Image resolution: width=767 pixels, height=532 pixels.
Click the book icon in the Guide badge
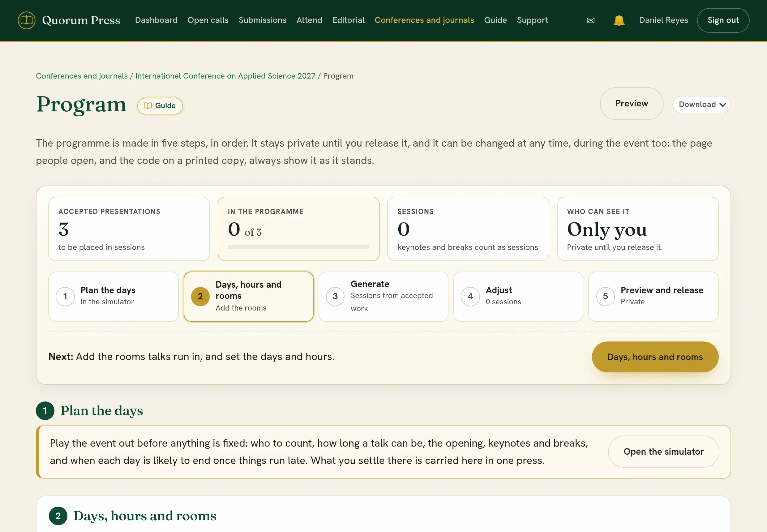tap(148, 106)
